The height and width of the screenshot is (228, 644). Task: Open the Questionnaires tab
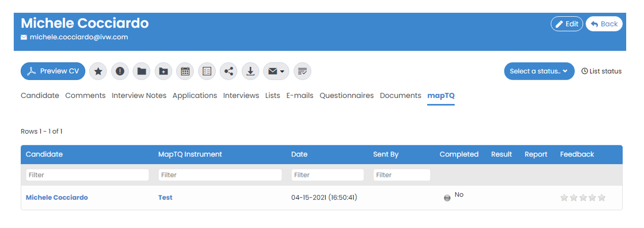pos(346,95)
